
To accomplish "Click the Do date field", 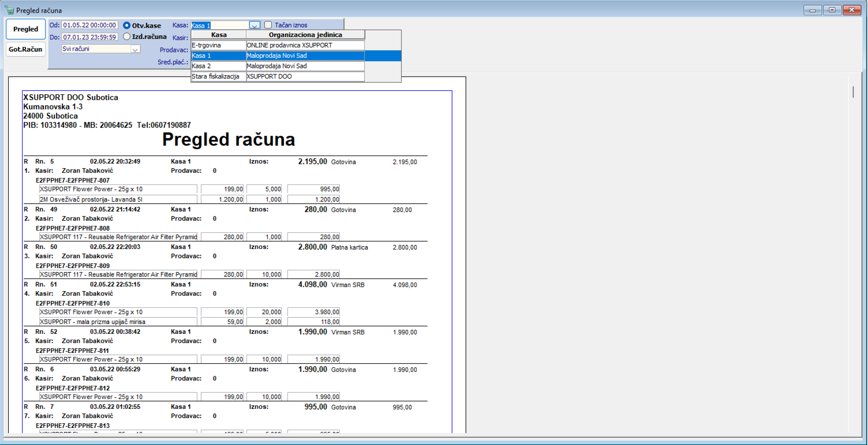I will coord(90,37).
